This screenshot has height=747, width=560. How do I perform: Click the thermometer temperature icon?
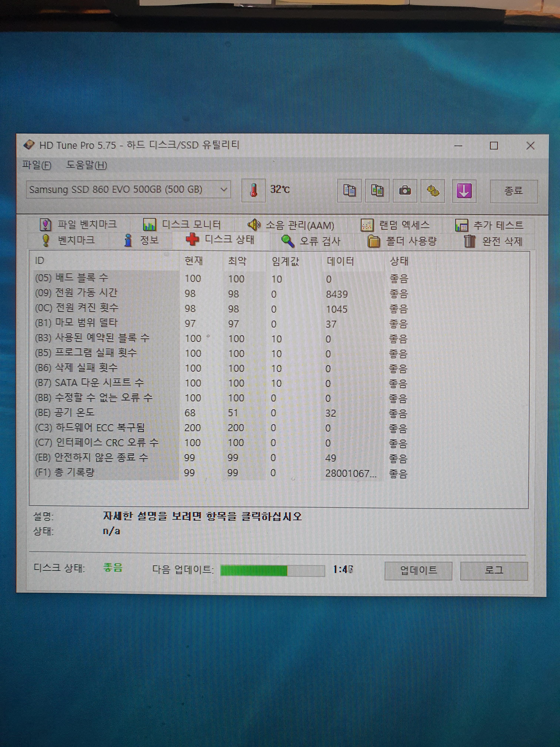[x=254, y=190]
